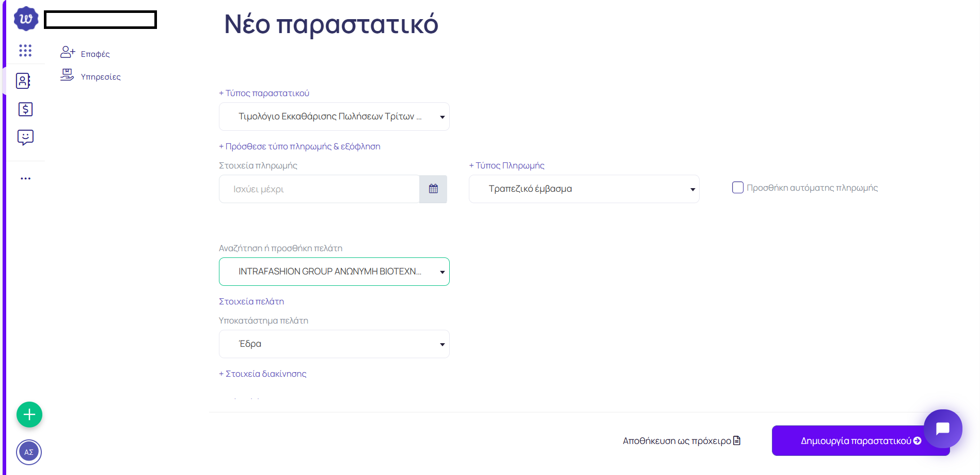Go to Υπηρεσίες in the submenu

tap(101, 77)
